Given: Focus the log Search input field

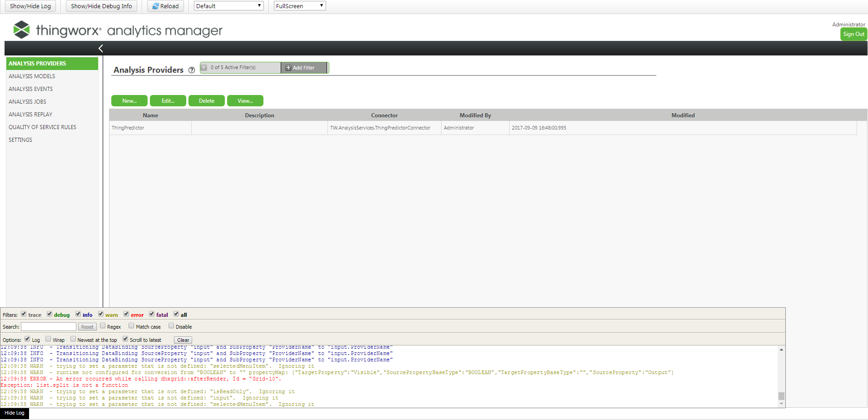Looking at the screenshot, I should coord(49,327).
